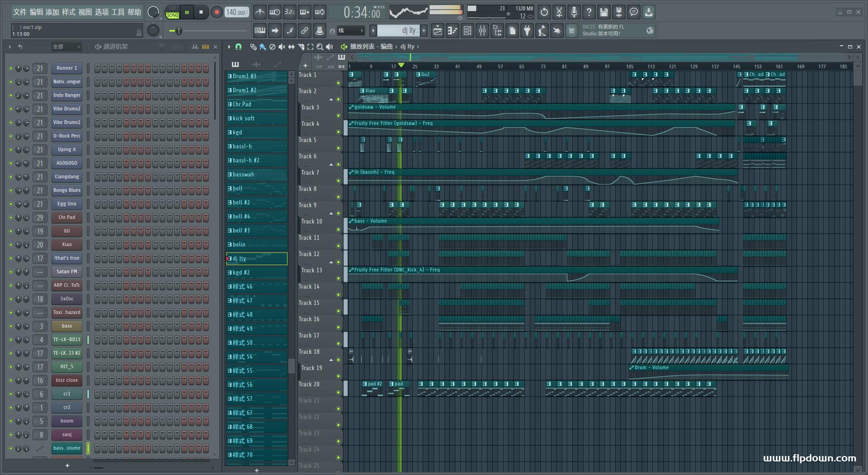The height and width of the screenshot is (475, 868).
Task: Open the channel filter dropdown labeled 全部
Action: click(66, 47)
